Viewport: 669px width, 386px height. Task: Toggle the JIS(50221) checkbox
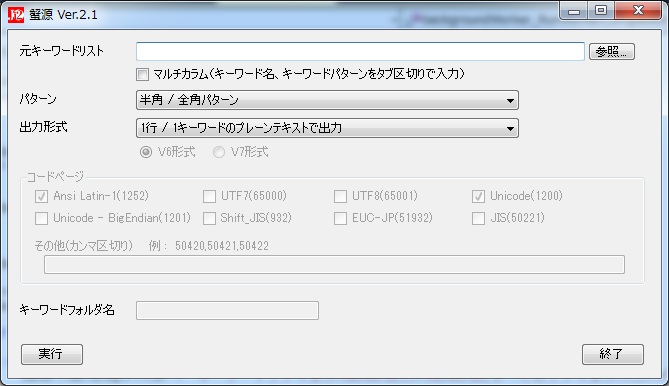(x=478, y=218)
